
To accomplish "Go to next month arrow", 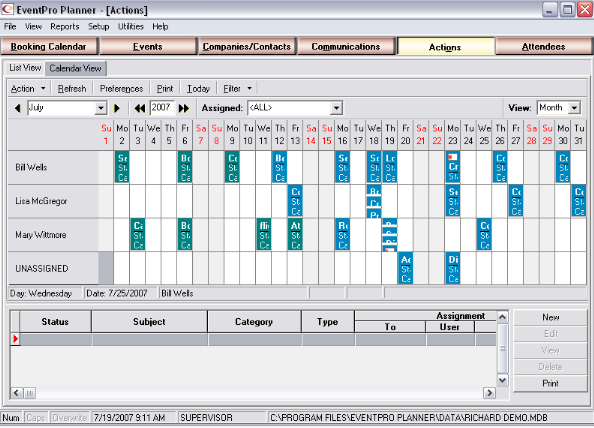I will point(117,108).
